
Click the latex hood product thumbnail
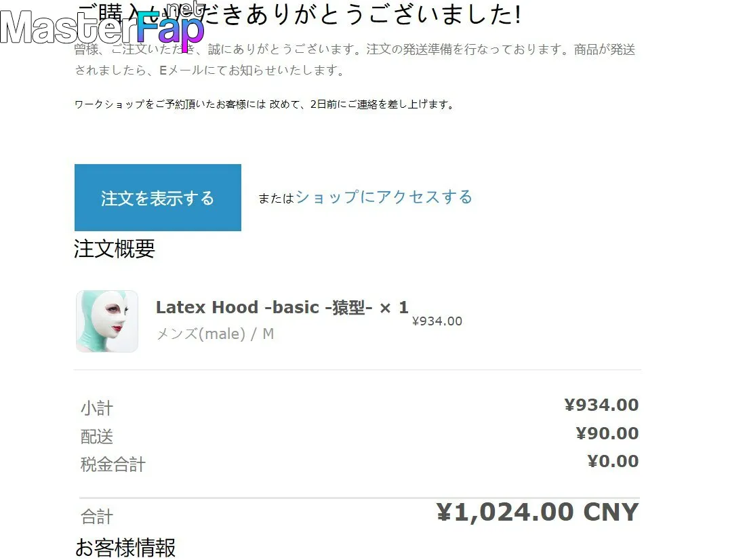107,321
